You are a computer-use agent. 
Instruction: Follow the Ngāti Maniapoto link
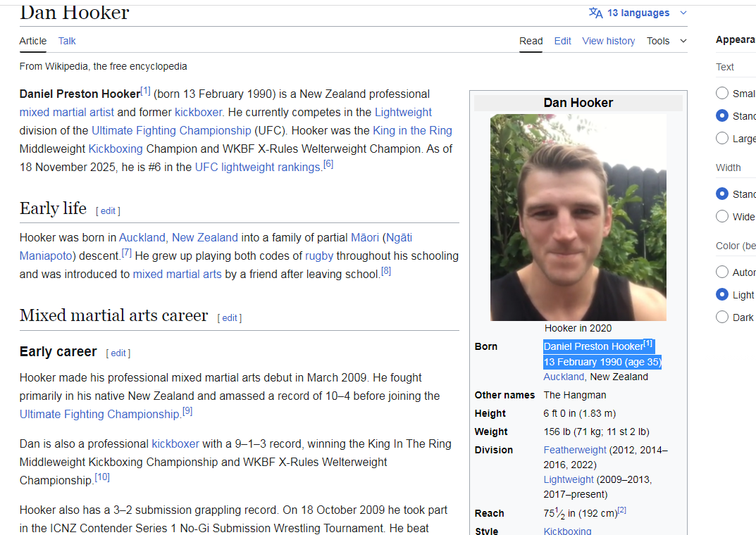coord(399,237)
